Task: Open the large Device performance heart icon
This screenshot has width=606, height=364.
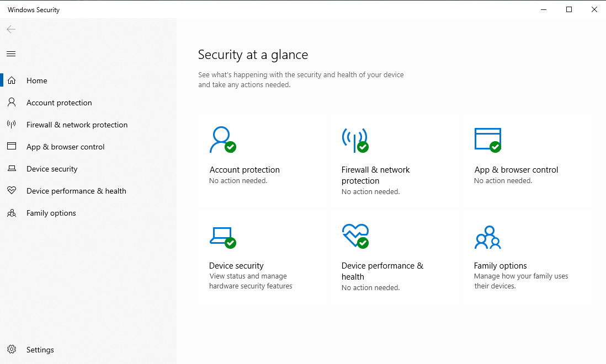Action: pyautogui.click(x=355, y=236)
